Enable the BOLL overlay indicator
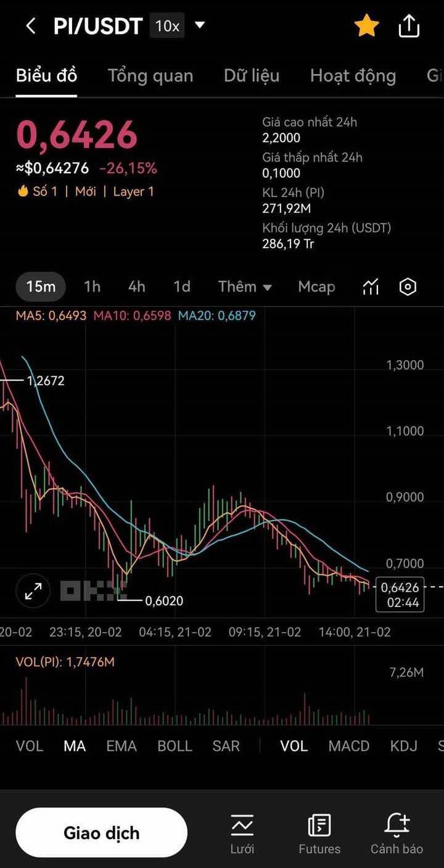Image resolution: width=444 pixels, height=868 pixels. [175, 746]
